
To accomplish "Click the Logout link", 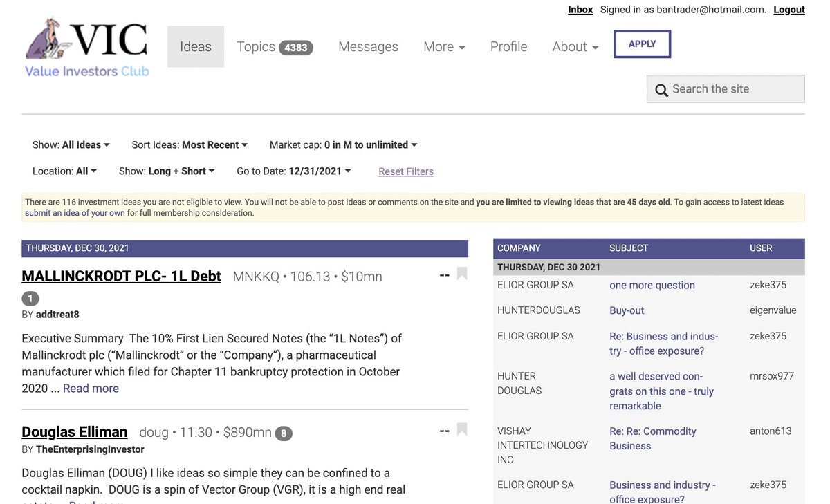I will click(789, 10).
